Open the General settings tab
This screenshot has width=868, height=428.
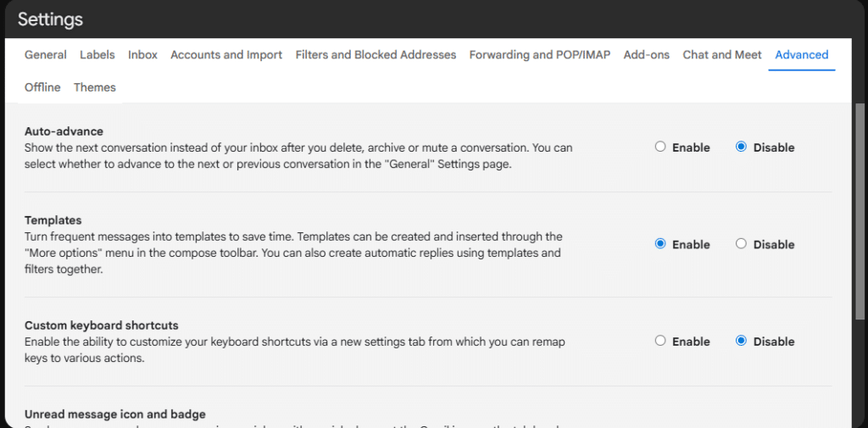pyautogui.click(x=46, y=55)
